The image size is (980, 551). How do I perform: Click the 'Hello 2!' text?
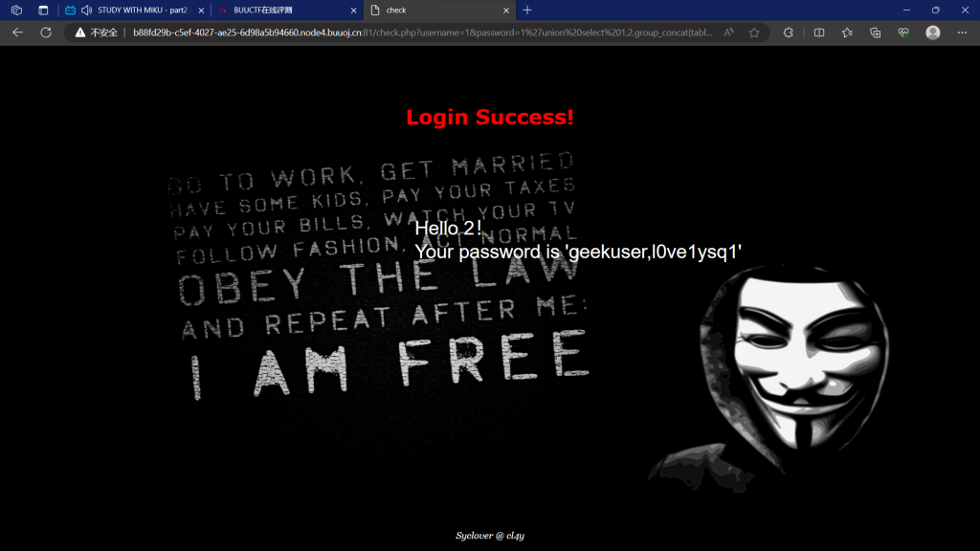(x=448, y=228)
